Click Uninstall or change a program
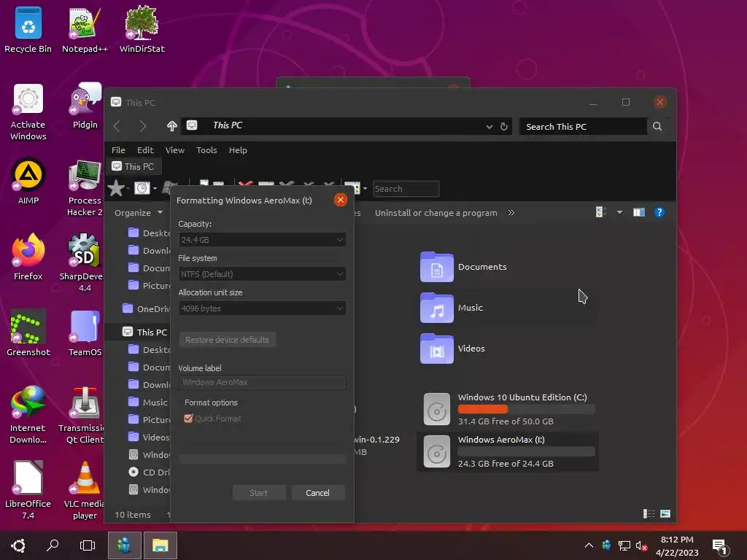The image size is (747, 560). [436, 213]
